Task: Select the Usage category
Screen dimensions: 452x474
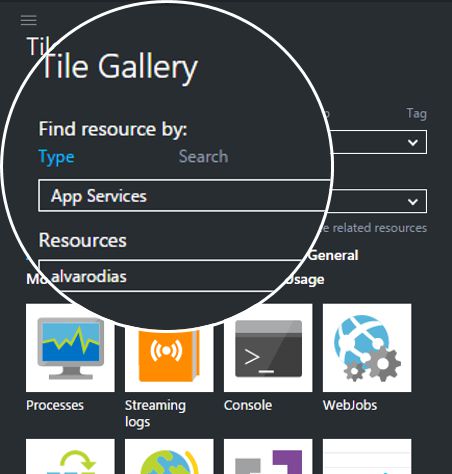Action: pos(305,279)
